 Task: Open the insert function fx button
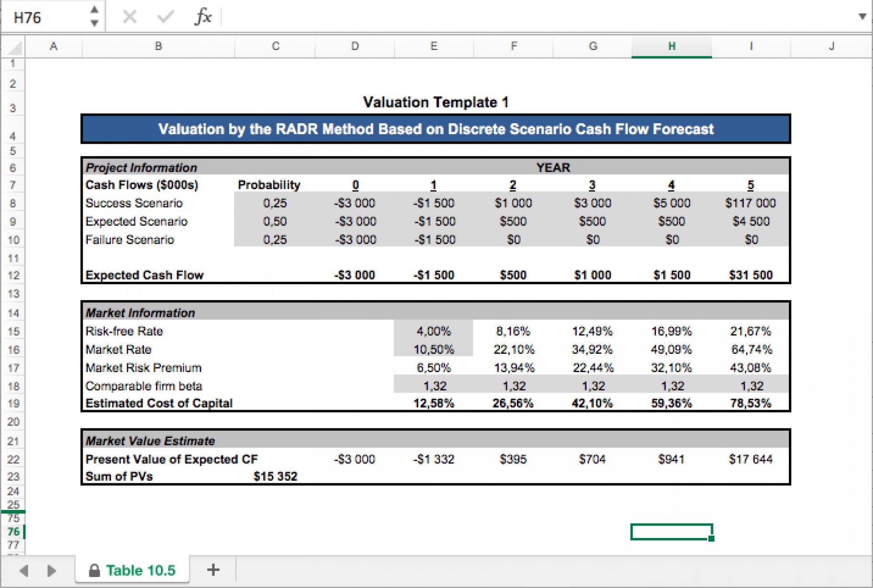[203, 17]
